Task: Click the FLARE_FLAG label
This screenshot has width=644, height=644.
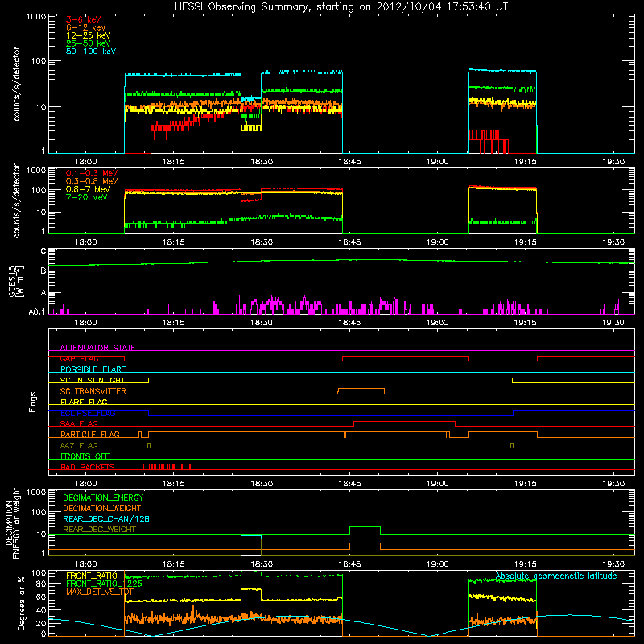Action: tap(84, 402)
